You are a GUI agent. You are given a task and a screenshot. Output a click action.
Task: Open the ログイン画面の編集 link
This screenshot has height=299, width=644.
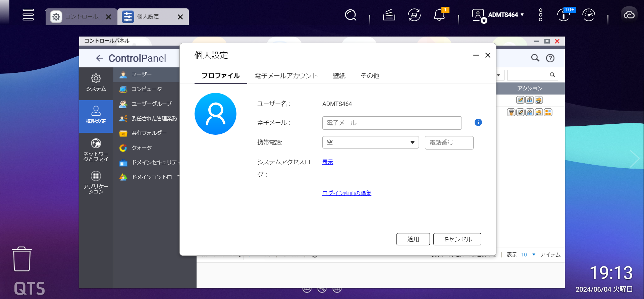[x=347, y=193]
